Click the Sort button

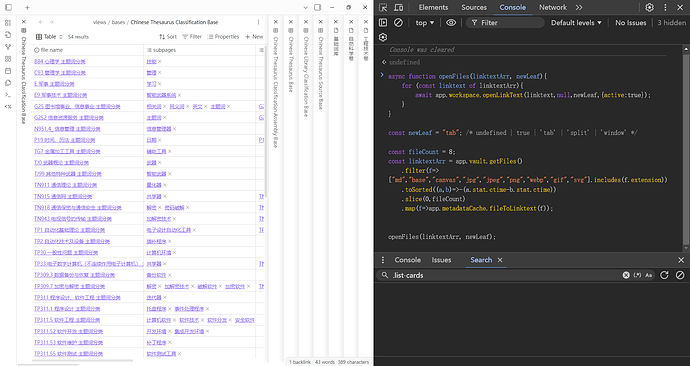[x=168, y=37]
